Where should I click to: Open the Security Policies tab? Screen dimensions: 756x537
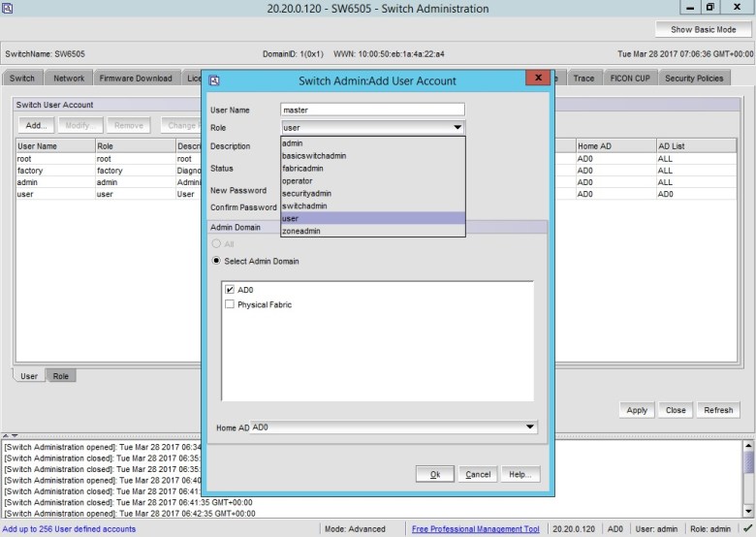[693, 79]
